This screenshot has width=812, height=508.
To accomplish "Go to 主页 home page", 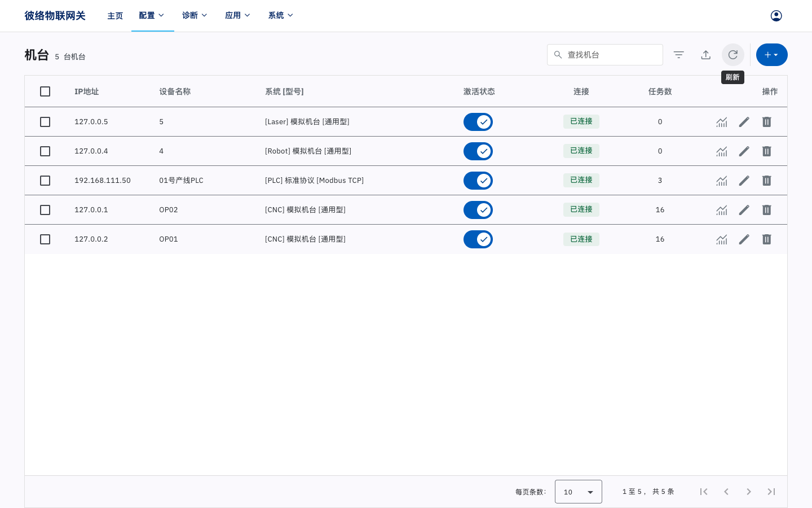I will click(115, 16).
